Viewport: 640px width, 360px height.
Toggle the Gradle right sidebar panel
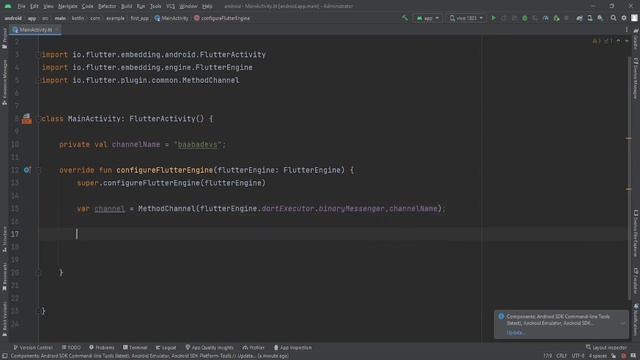point(636,39)
